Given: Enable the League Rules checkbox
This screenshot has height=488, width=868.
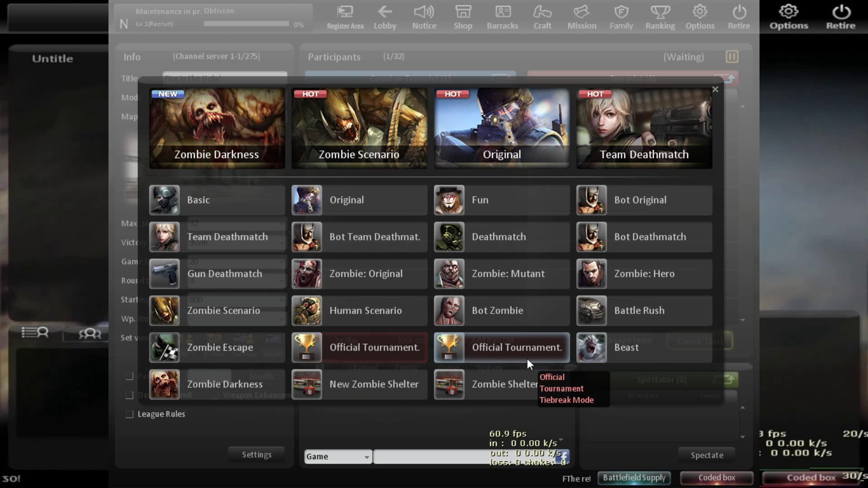Looking at the screenshot, I should click(129, 414).
